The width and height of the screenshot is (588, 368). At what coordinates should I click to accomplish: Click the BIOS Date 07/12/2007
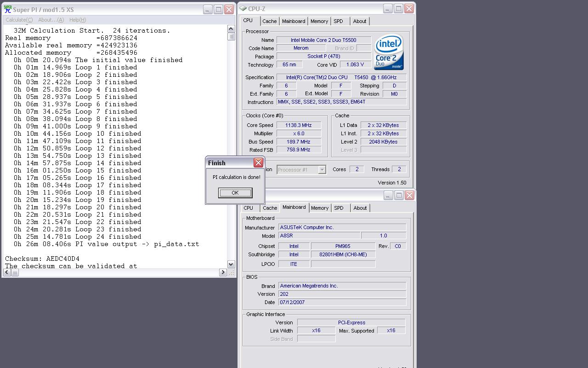(x=342, y=302)
